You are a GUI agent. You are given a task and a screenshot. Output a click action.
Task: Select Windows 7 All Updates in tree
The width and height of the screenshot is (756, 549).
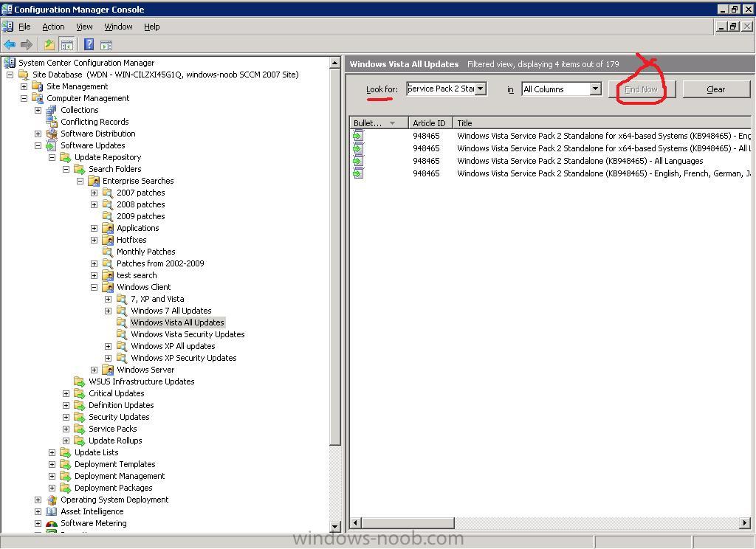[x=171, y=311]
